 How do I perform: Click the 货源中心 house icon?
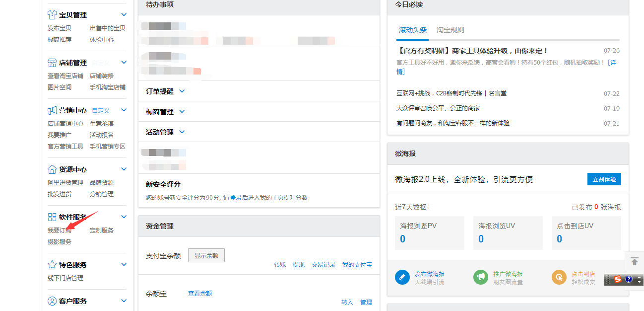(52, 169)
